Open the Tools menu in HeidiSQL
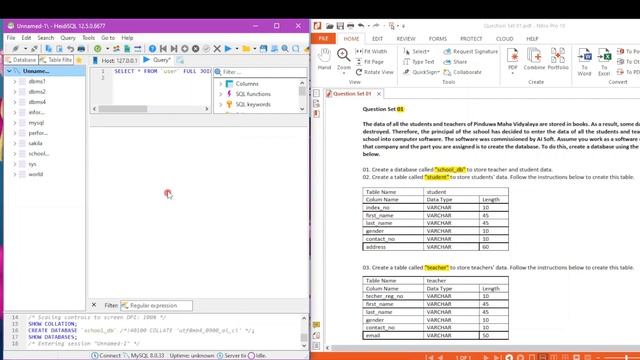The height and width of the screenshot is (360, 640). (x=89, y=38)
